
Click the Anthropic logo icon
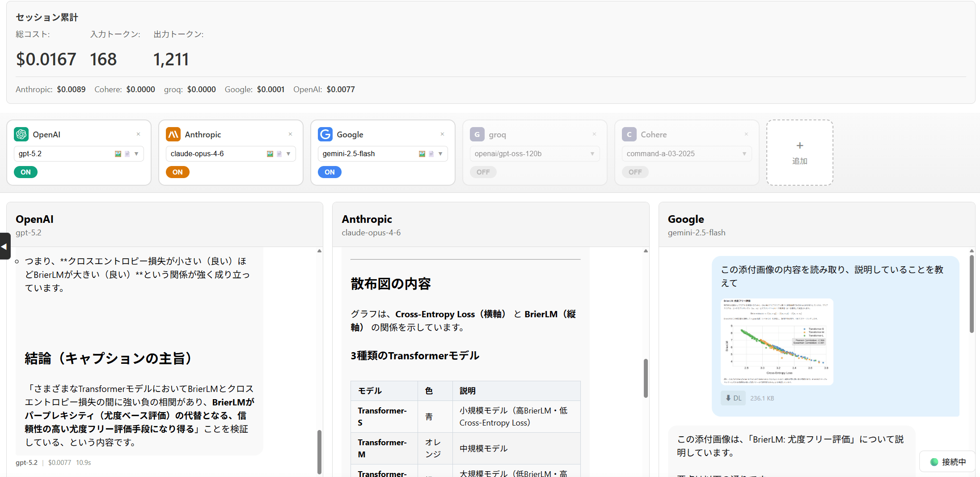click(173, 134)
